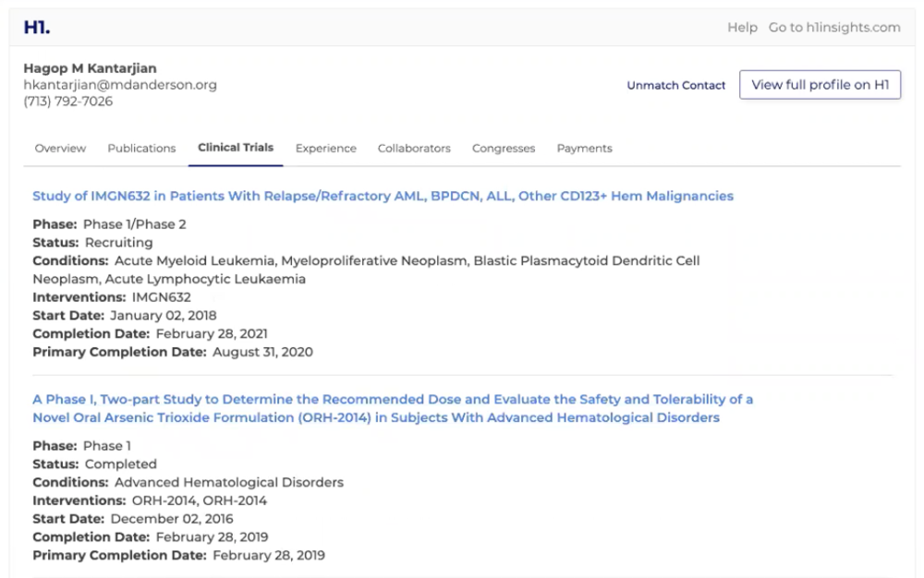
Task: Open View full profile on H1
Action: tap(820, 85)
